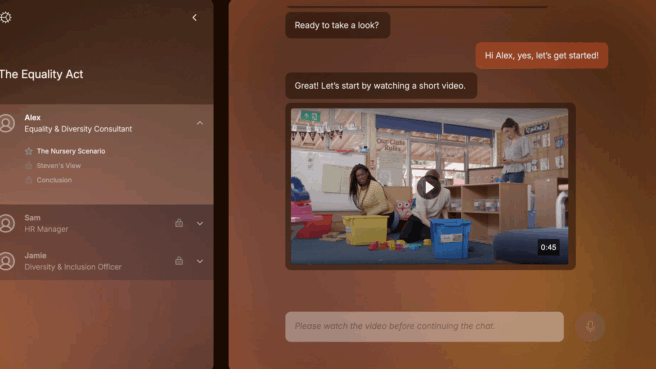The width and height of the screenshot is (656, 369).
Task: Click the star icon next to Nursery Scenario
Action: (x=28, y=151)
